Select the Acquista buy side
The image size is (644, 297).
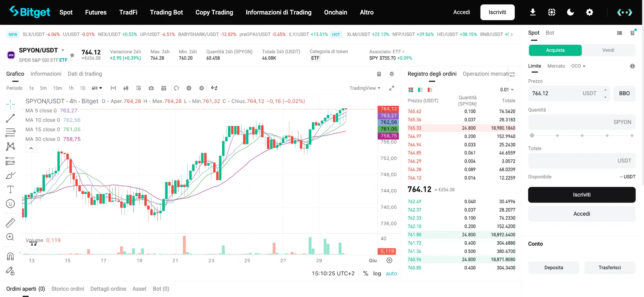(x=555, y=50)
